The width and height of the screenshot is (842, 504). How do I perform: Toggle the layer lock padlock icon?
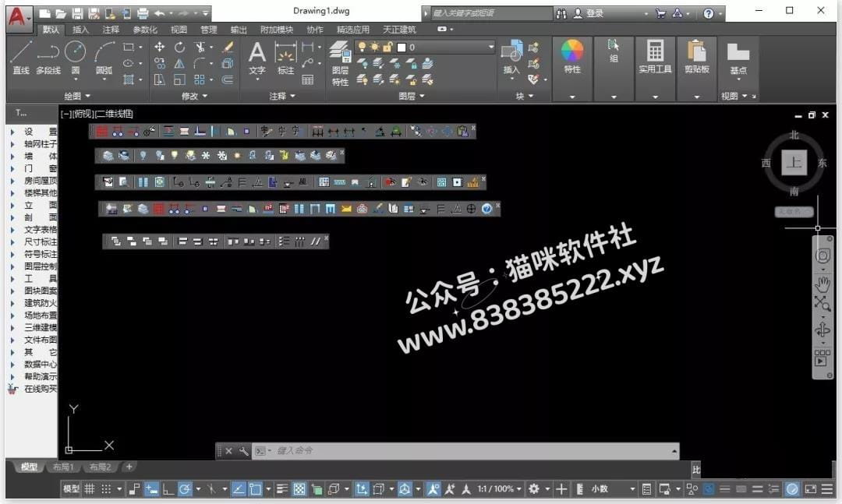point(387,48)
